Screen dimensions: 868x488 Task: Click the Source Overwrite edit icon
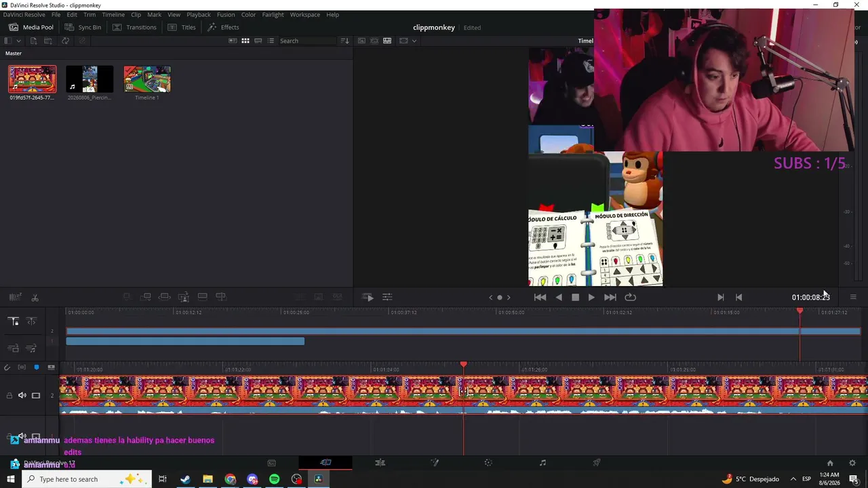(220, 296)
